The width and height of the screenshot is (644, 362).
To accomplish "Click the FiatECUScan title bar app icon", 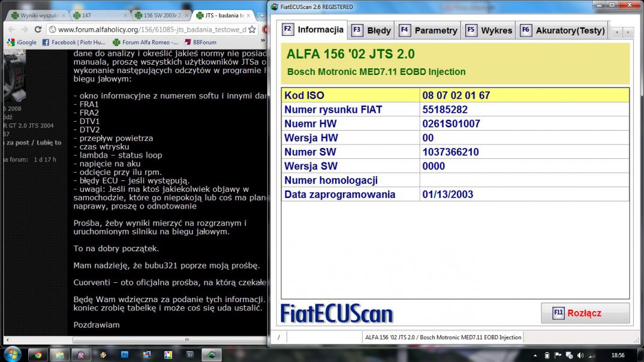I will pyautogui.click(x=275, y=7).
